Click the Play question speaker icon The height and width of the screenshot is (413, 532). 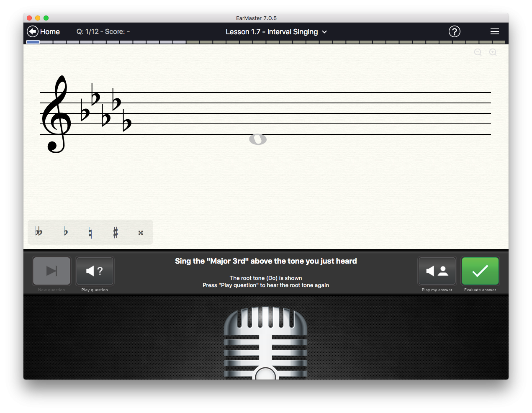(95, 271)
